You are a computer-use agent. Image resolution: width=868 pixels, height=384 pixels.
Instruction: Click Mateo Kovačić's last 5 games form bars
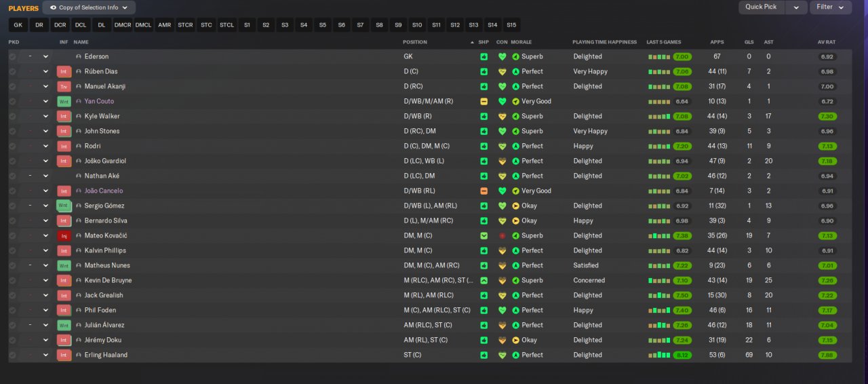659,235
